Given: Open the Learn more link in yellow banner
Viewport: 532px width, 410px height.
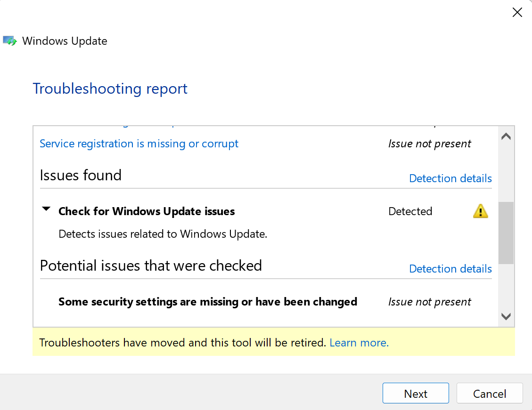Looking at the screenshot, I should click(359, 343).
